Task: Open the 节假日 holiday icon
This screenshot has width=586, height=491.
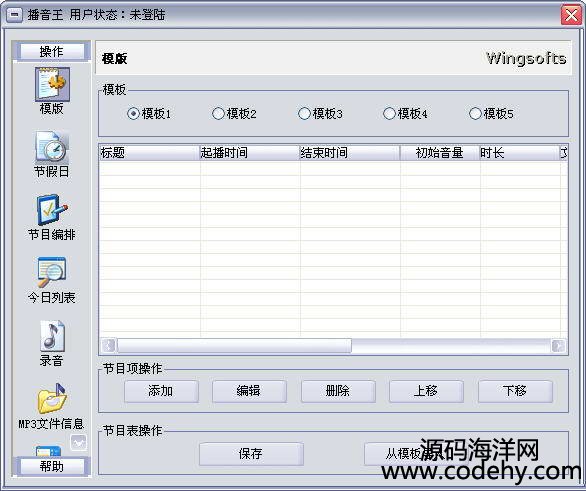Action: pos(52,146)
